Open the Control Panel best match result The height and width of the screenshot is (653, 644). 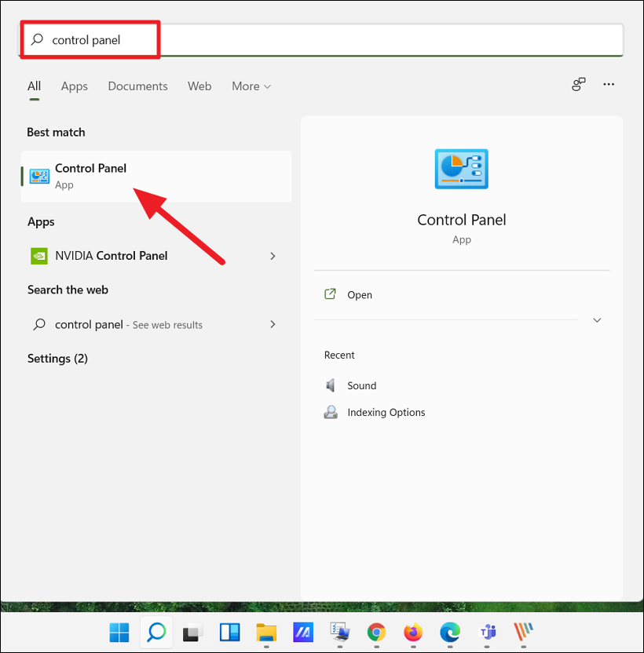click(156, 177)
